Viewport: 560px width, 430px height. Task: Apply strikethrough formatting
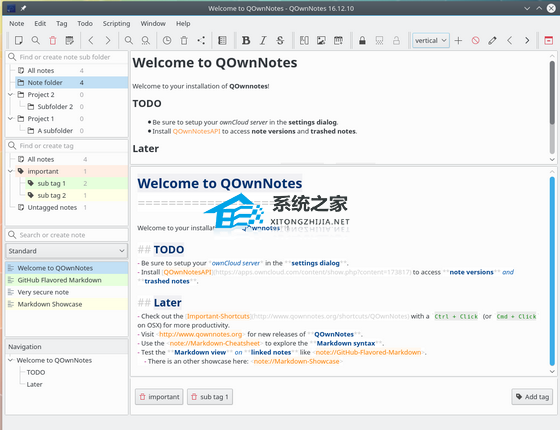pyautogui.click(x=280, y=40)
